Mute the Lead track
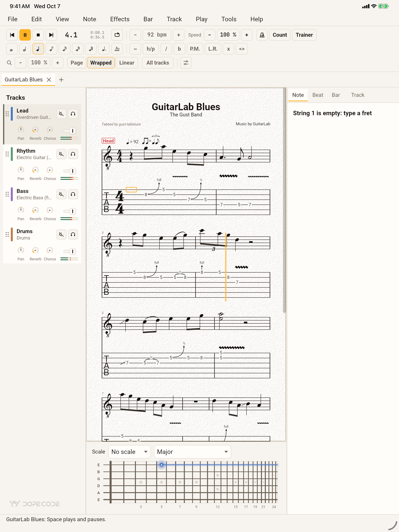399x532 pixels. point(61,114)
